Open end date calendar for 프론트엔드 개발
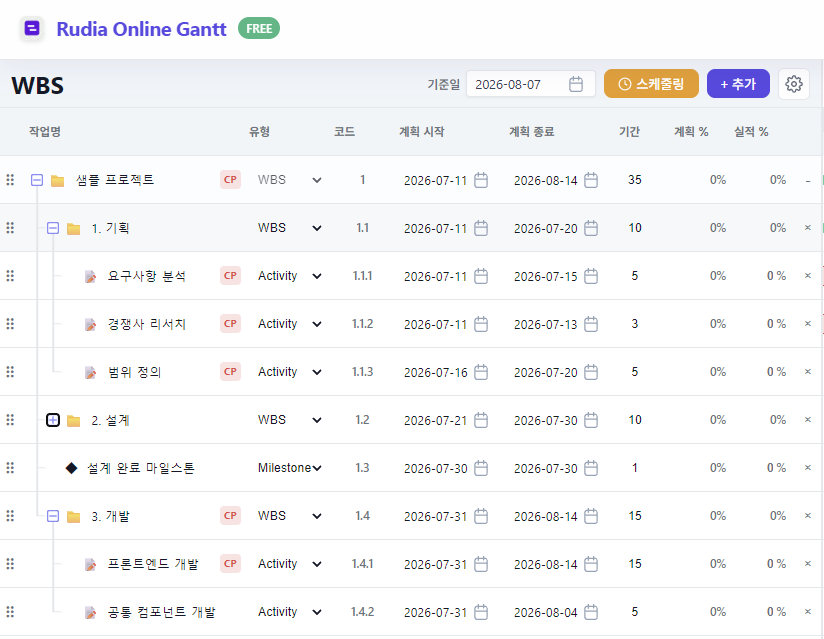This screenshot has width=824, height=639. [591, 564]
